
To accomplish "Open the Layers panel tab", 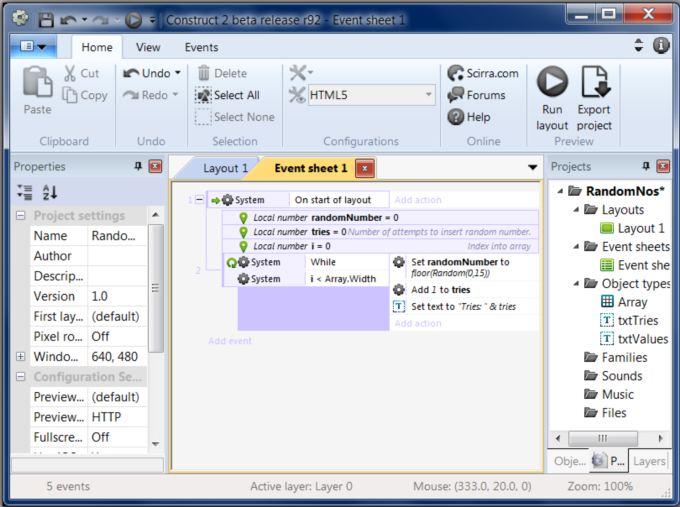I will point(649,461).
